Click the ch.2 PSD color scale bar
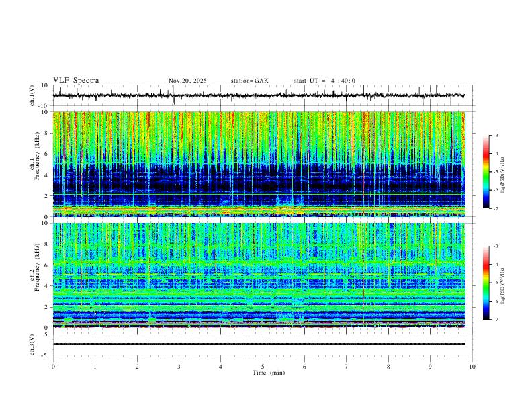532x411 pixels. pyautogui.click(x=486, y=283)
